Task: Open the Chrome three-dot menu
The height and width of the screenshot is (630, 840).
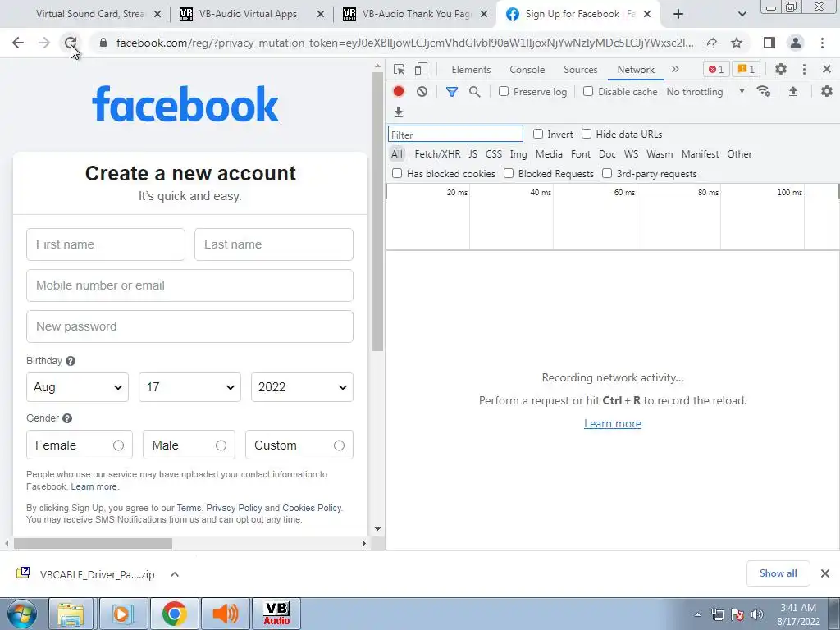Action: tap(822, 43)
